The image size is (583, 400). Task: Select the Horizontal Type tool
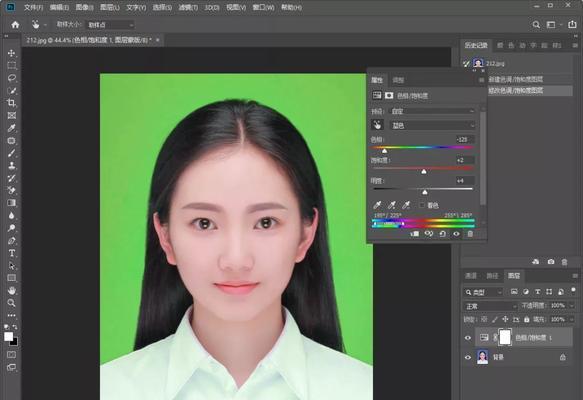point(12,253)
